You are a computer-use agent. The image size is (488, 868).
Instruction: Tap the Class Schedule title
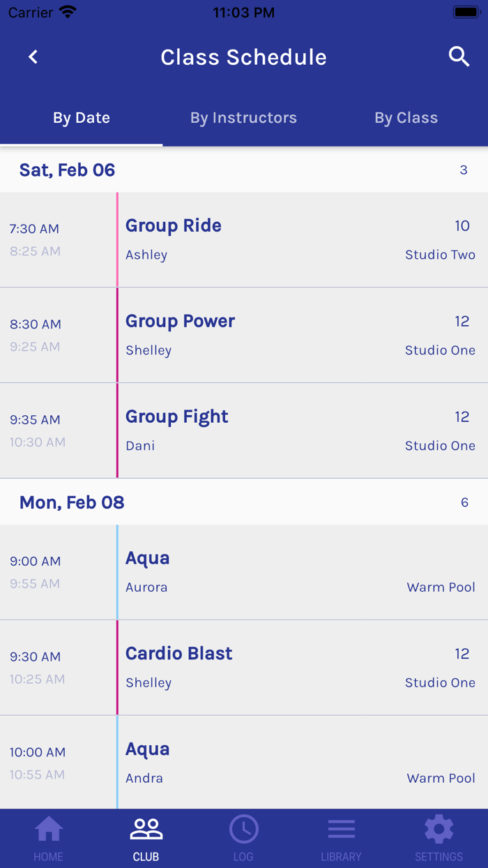click(243, 57)
